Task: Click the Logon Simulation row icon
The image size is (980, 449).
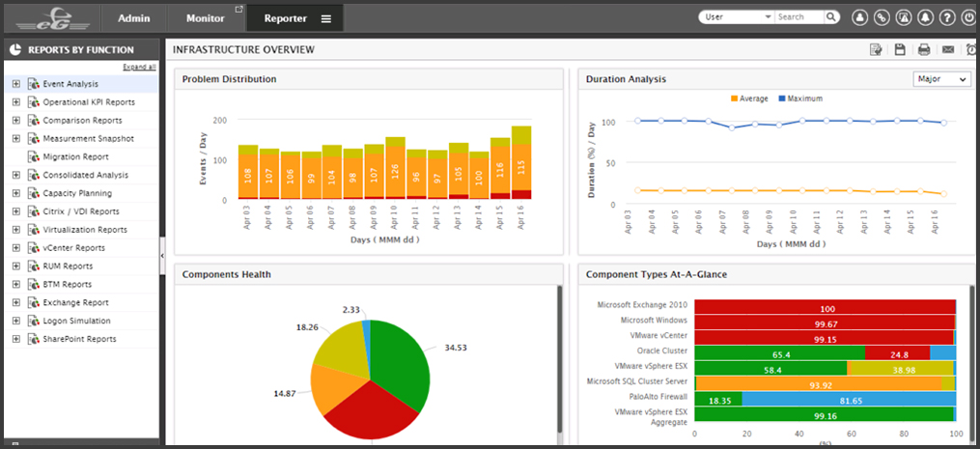Action: (x=34, y=321)
